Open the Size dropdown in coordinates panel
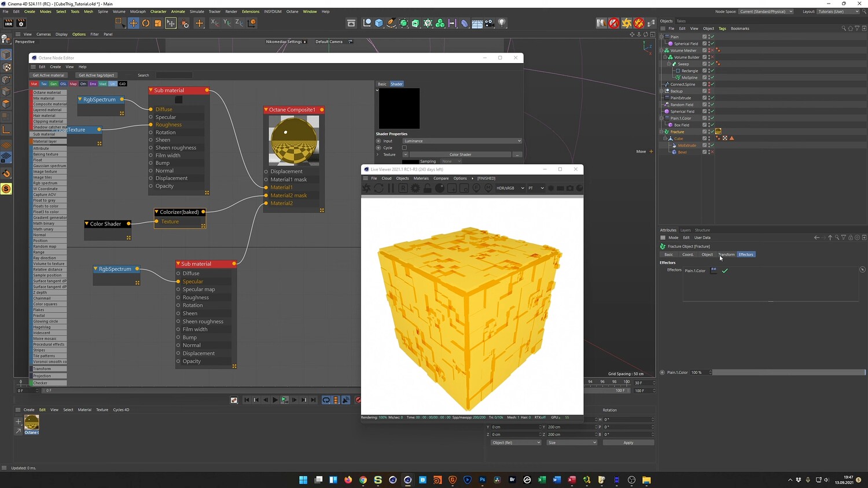This screenshot has width=868, height=488. pos(571,442)
